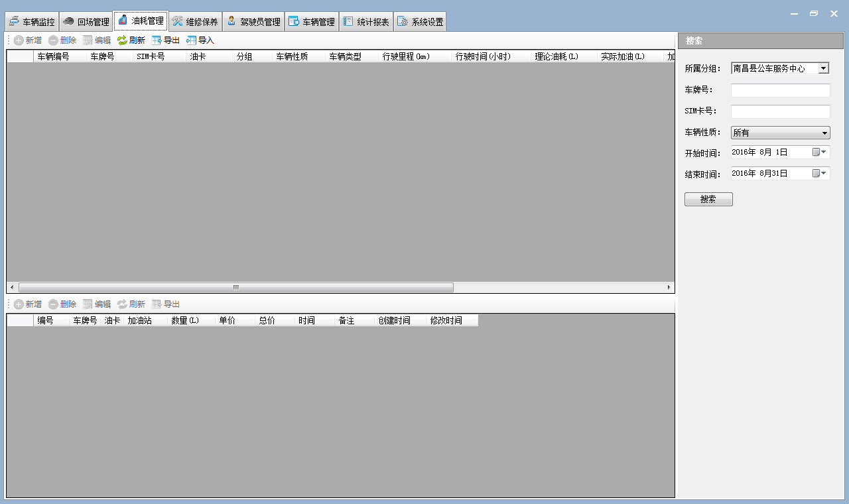Click the 车牌号 input field in search panel
The image size is (849, 504).
click(x=780, y=90)
